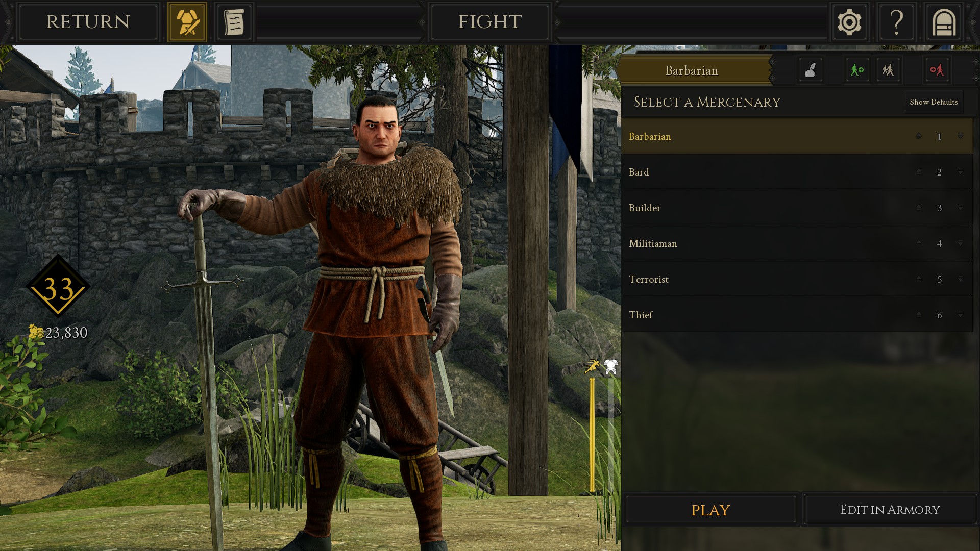The image size is (980, 551).
Task: Open the armory loadout icon
Action: [x=187, y=22]
